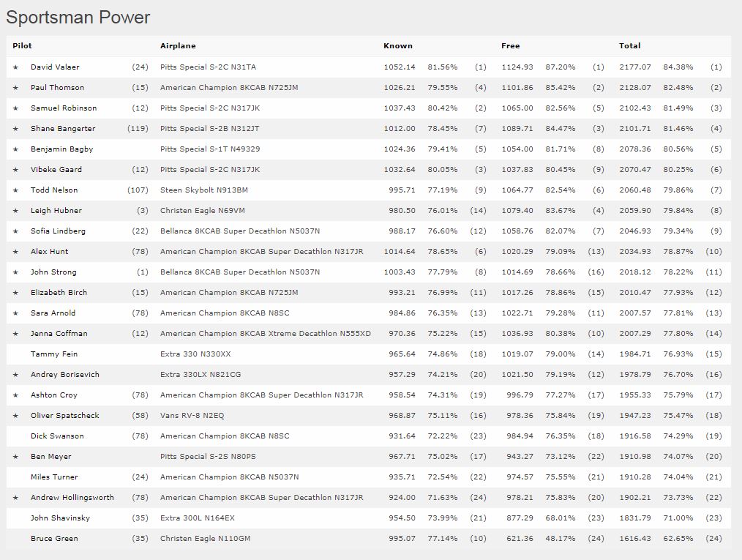Viewport: 742px width, 560px height.
Task: Click the star icon beside Elizabeth Birch
Action: (15, 293)
